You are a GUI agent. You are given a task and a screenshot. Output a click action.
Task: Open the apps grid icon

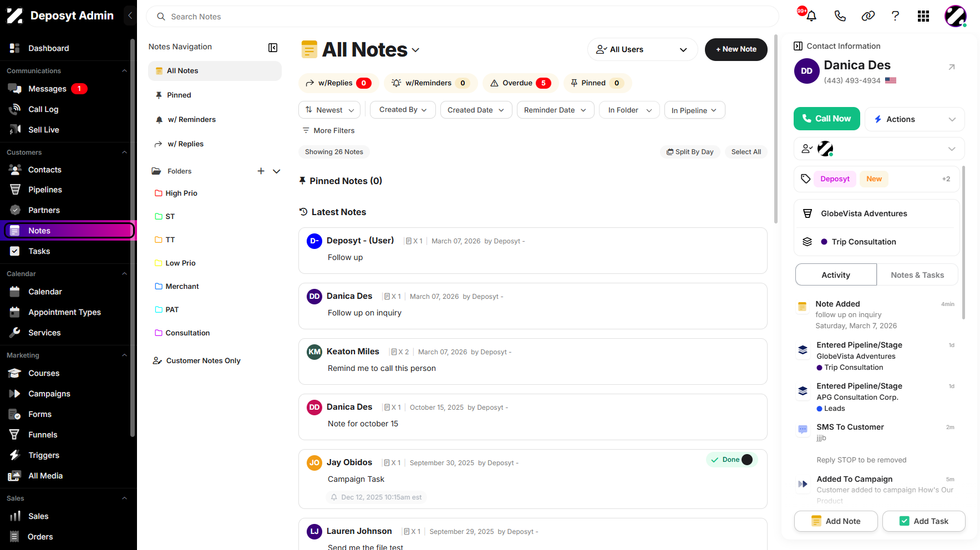(923, 16)
